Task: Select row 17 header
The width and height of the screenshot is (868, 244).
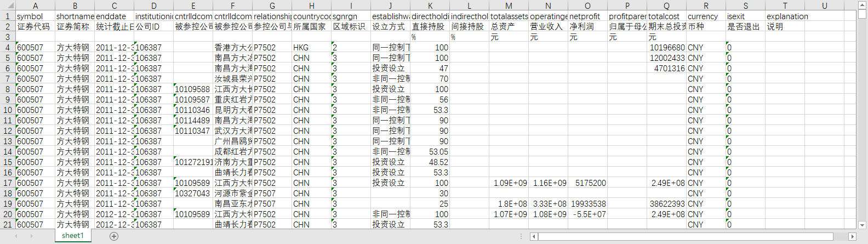Action: pos(8,183)
